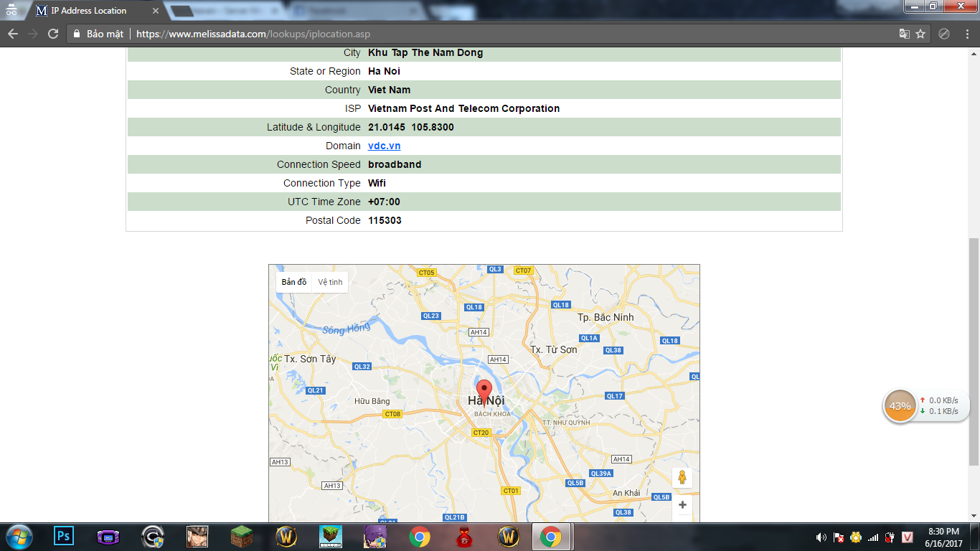Click the State or Region value Ha Noi
980x551 pixels.
click(384, 71)
